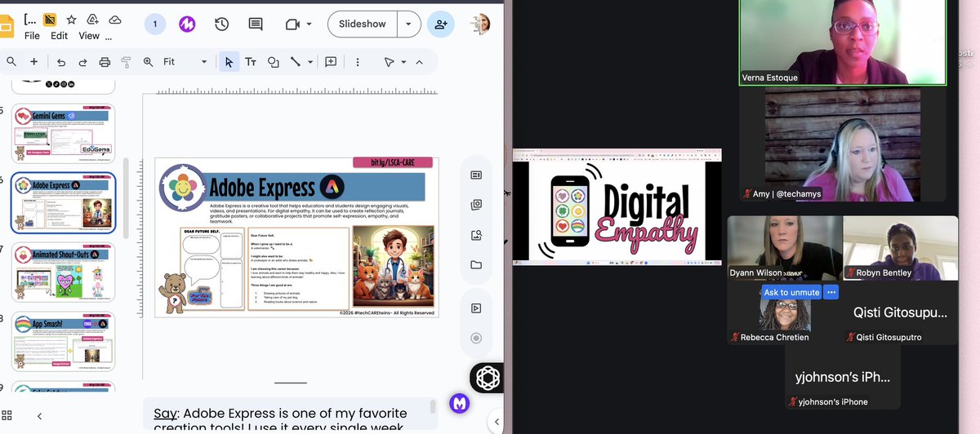Image resolution: width=980 pixels, height=434 pixels.
Task: Activate the paint format roller
Action: click(126, 62)
